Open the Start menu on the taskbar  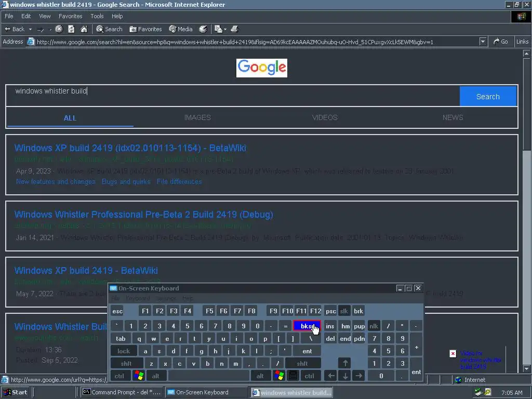click(x=15, y=392)
